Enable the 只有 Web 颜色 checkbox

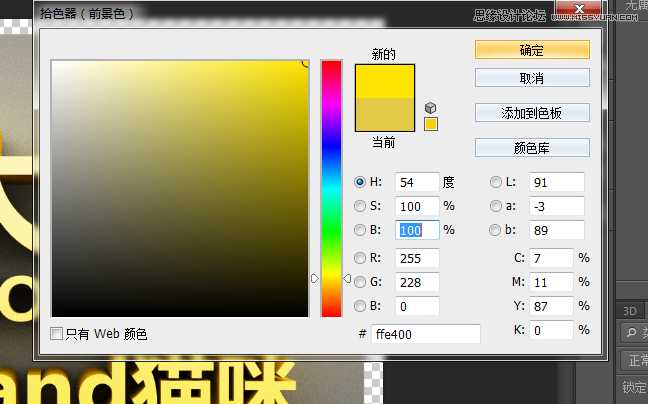tap(57, 334)
